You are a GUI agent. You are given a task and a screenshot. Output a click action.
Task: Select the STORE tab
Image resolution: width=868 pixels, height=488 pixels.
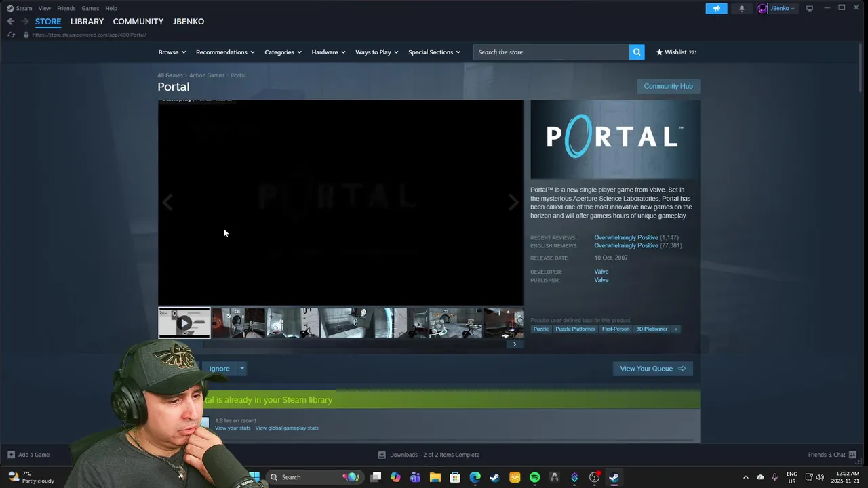tap(48, 22)
